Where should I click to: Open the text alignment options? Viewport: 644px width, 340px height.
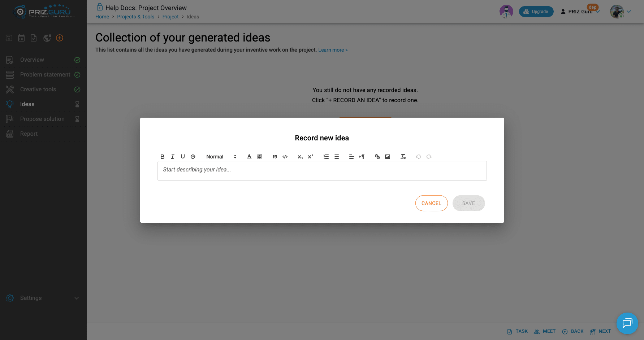click(x=351, y=157)
